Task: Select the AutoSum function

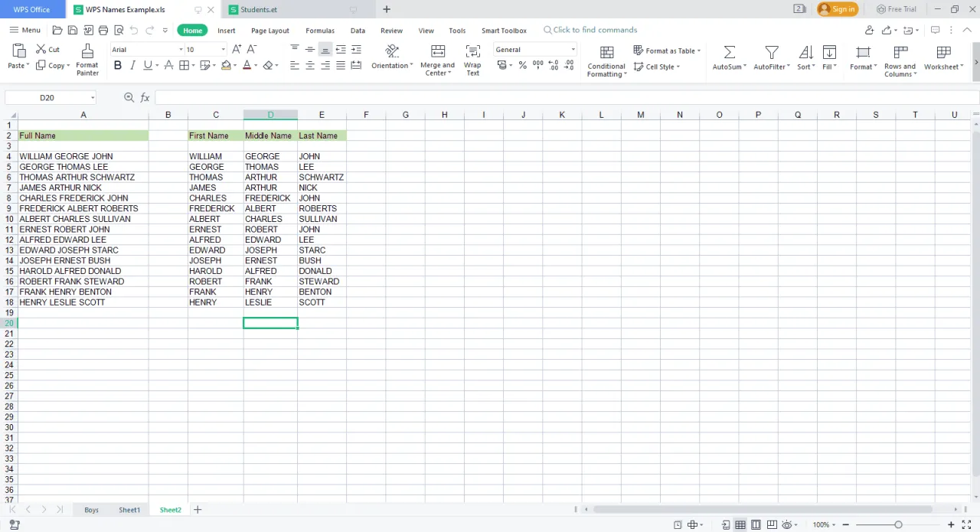Action: [x=728, y=57]
